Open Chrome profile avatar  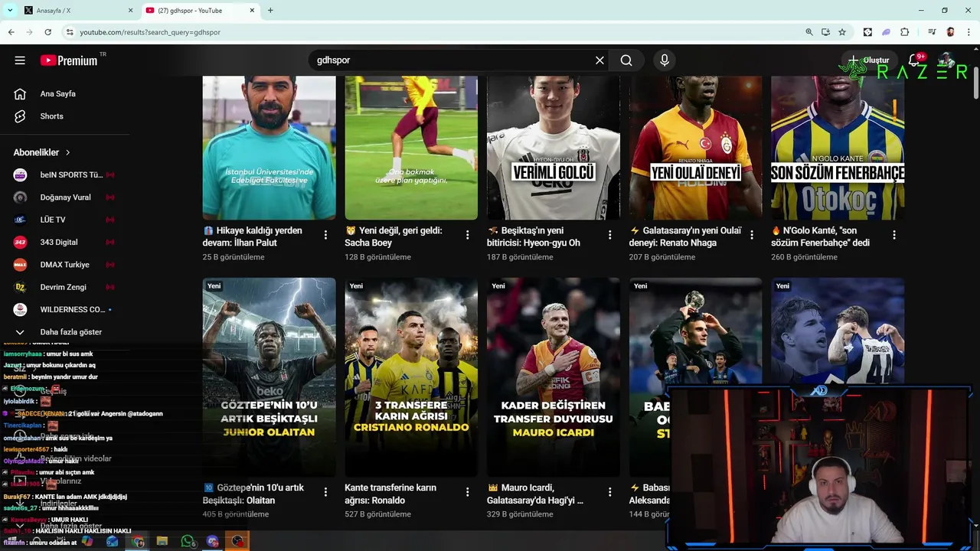coord(950,32)
